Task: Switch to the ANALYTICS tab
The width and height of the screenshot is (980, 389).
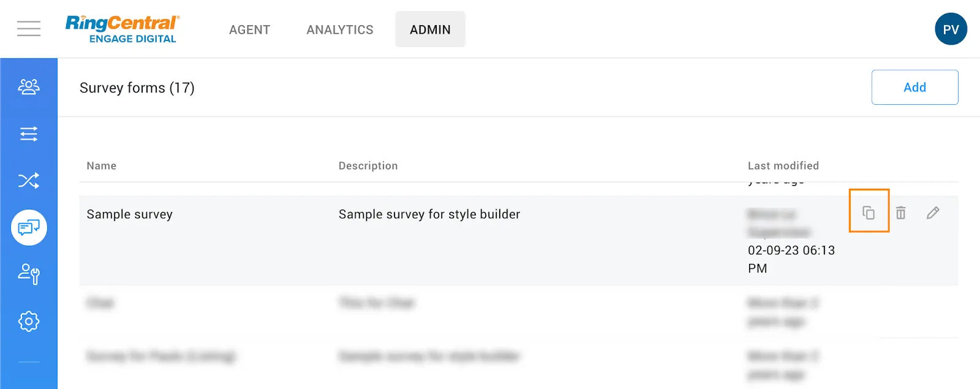Action: (x=340, y=29)
